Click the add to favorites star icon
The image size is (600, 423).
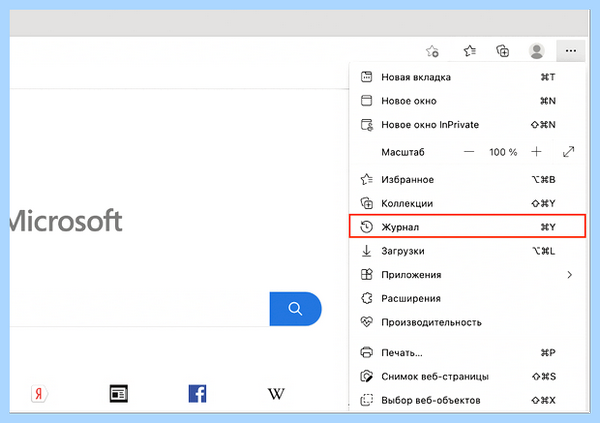(432, 51)
